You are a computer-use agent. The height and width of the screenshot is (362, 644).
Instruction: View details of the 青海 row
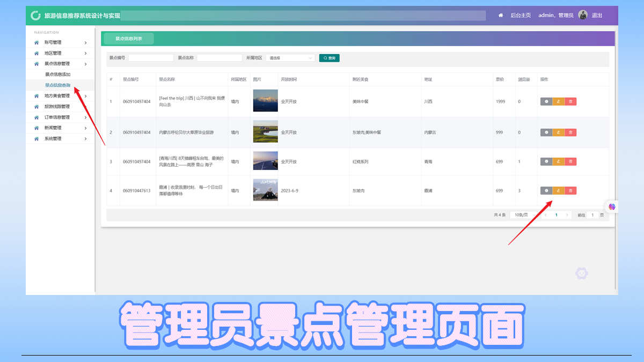click(546, 161)
